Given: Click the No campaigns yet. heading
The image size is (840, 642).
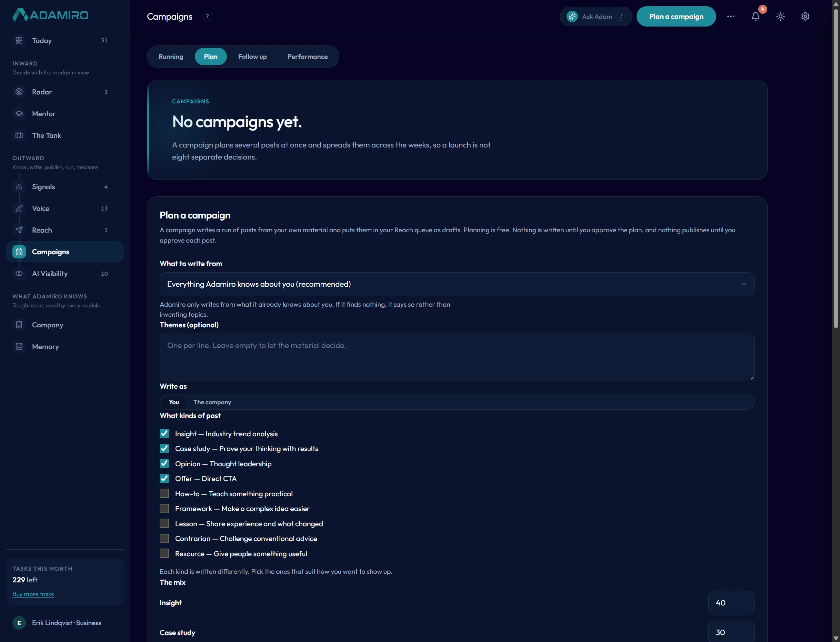Looking at the screenshot, I should pos(237,122).
